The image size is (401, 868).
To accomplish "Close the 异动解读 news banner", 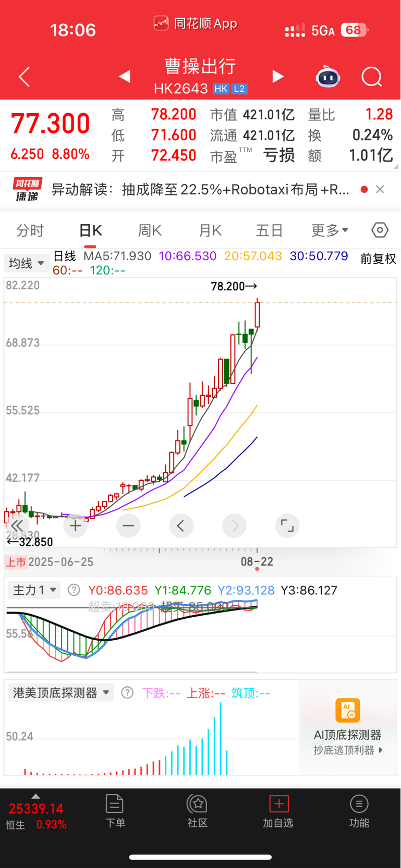I will point(380,189).
